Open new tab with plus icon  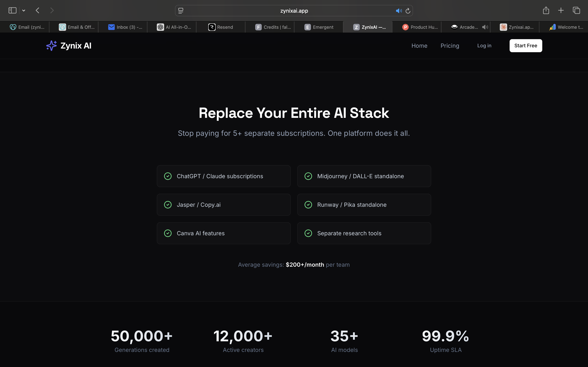point(561,10)
